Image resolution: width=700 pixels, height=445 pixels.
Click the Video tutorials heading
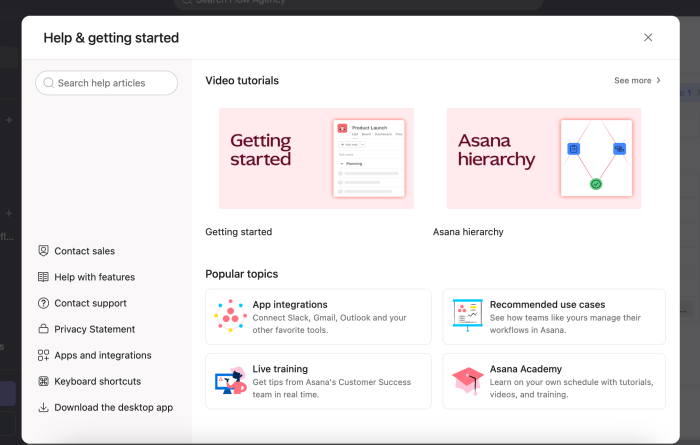pyautogui.click(x=242, y=80)
